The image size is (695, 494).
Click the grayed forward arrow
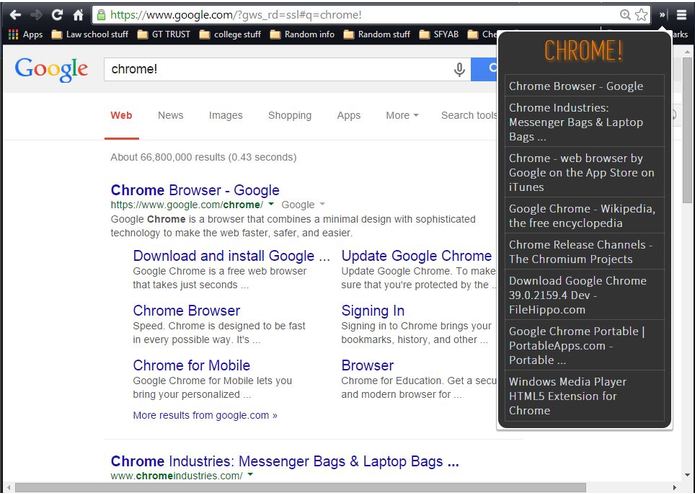[x=36, y=15]
